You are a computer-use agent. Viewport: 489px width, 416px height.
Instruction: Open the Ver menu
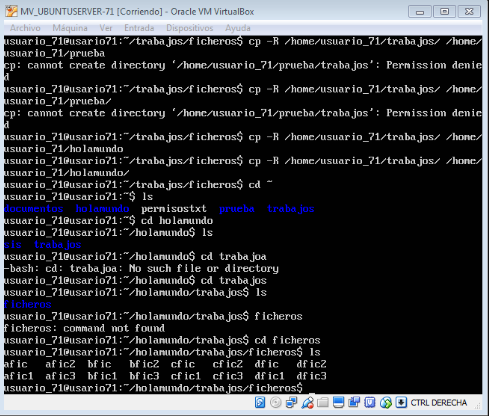pos(106,28)
